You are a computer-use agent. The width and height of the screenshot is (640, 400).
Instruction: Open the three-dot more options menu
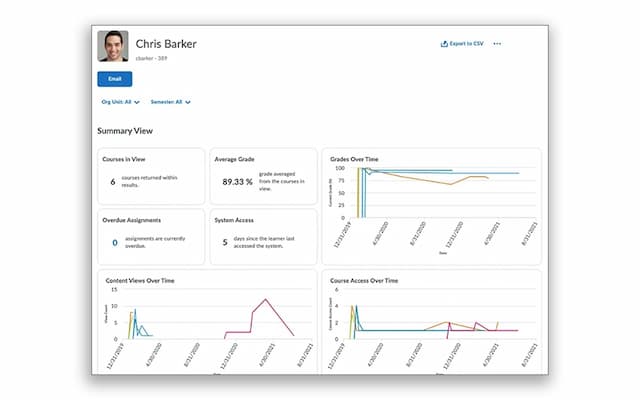pyautogui.click(x=497, y=44)
